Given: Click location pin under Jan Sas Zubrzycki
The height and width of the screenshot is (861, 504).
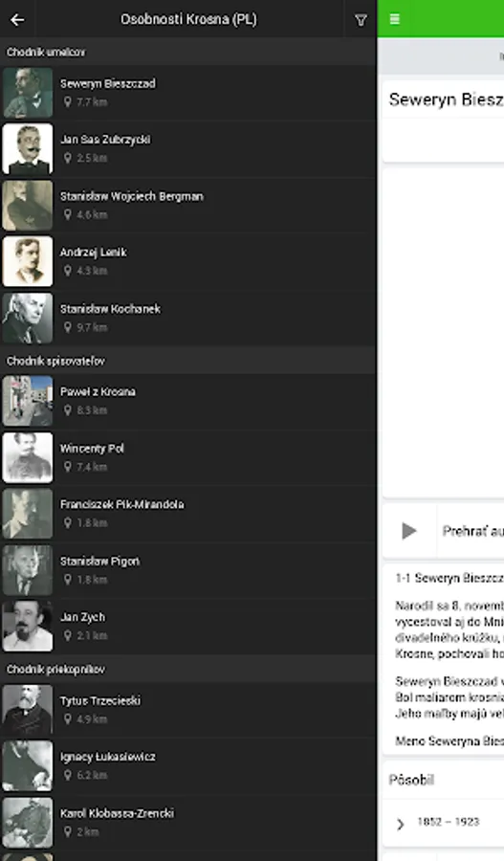Looking at the screenshot, I should [68, 158].
